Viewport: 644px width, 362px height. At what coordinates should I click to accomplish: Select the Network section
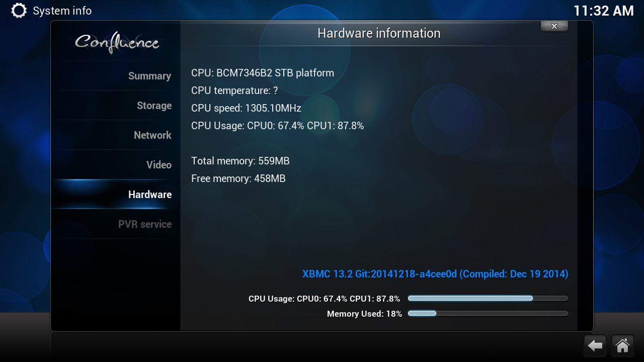point(116,135)
